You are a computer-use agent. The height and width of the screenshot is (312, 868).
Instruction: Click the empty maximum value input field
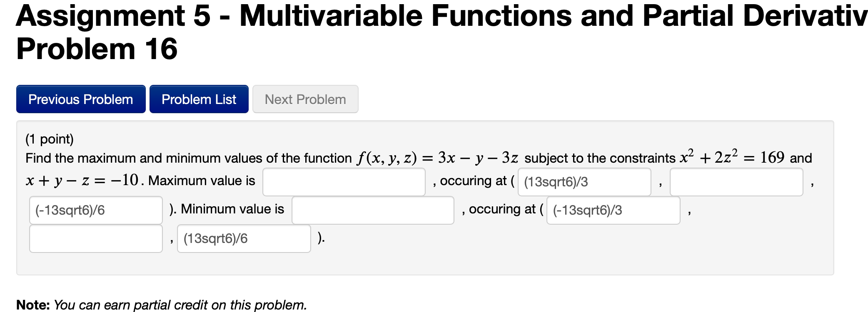click(x=344, y=182)
